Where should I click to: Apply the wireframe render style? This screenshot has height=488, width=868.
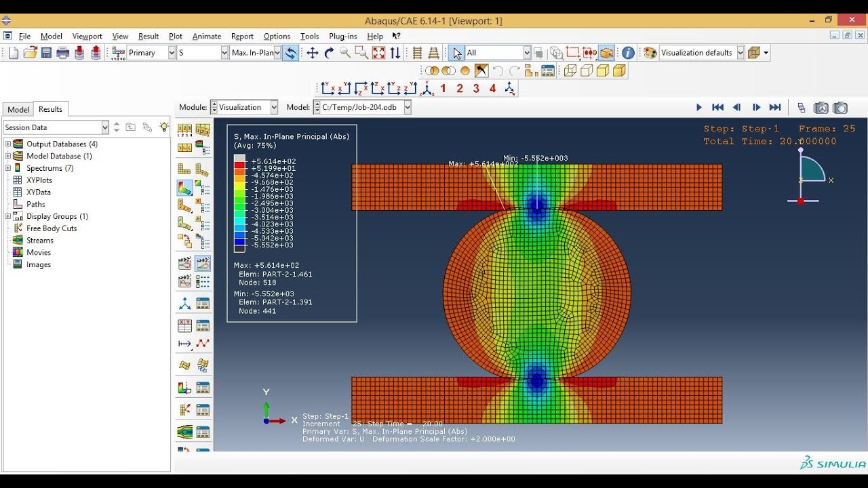pos(570,70)
